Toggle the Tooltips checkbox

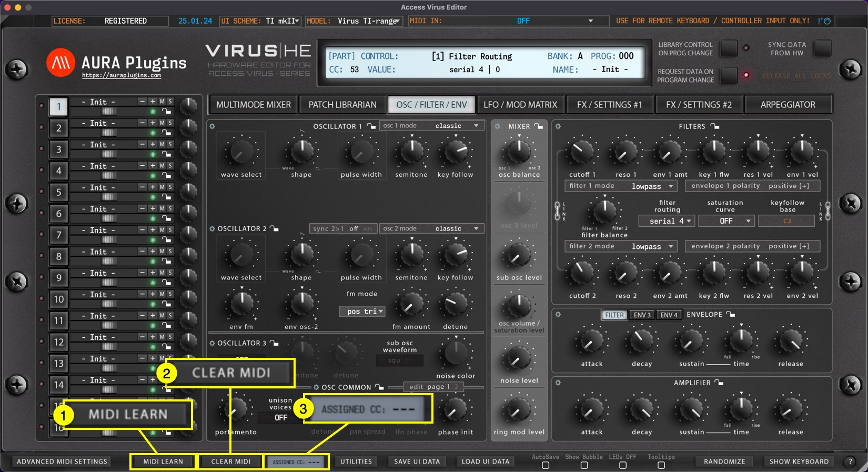pyautogui.click(x=661, y=465)
